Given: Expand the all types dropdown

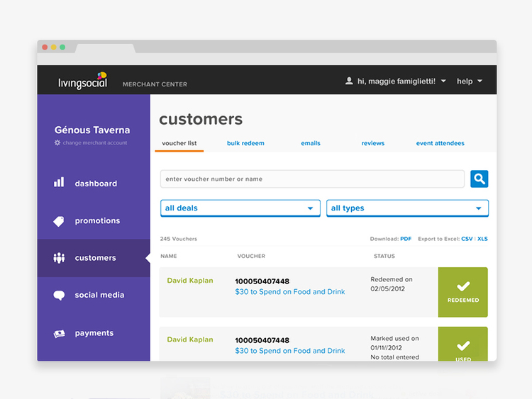Looking at the screenshot, I should point(407,208).
